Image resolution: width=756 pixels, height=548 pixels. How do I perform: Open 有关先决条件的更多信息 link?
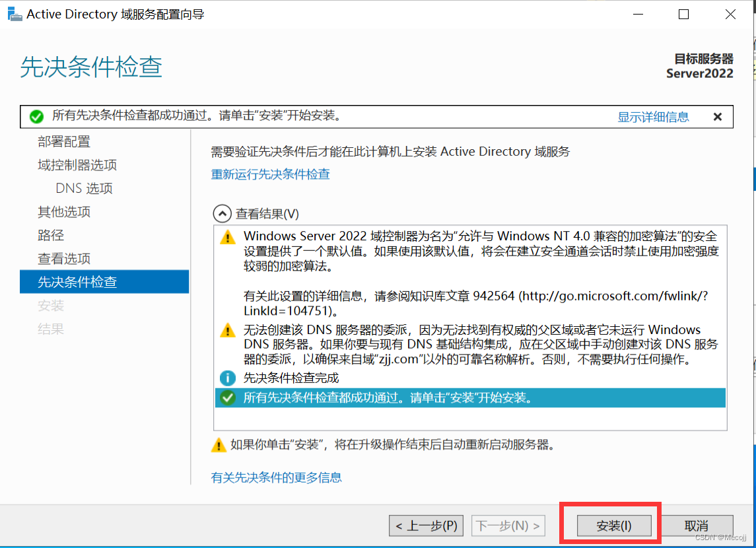[x=276, y=477]
